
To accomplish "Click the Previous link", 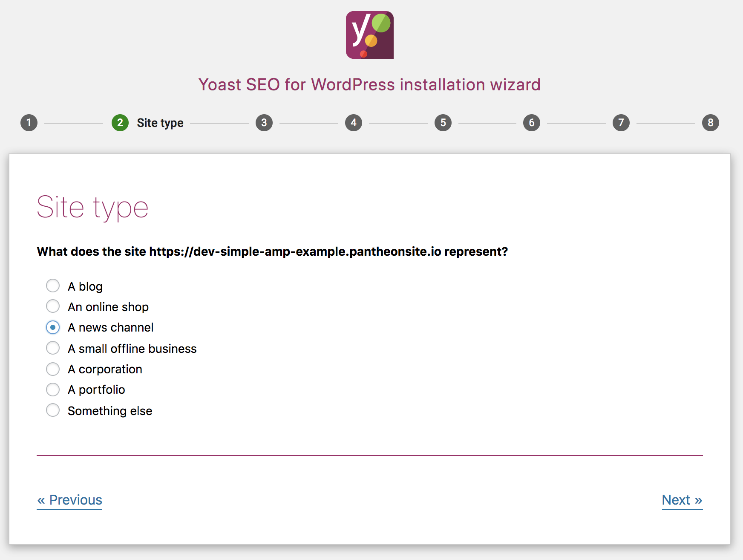I will 69,500.
